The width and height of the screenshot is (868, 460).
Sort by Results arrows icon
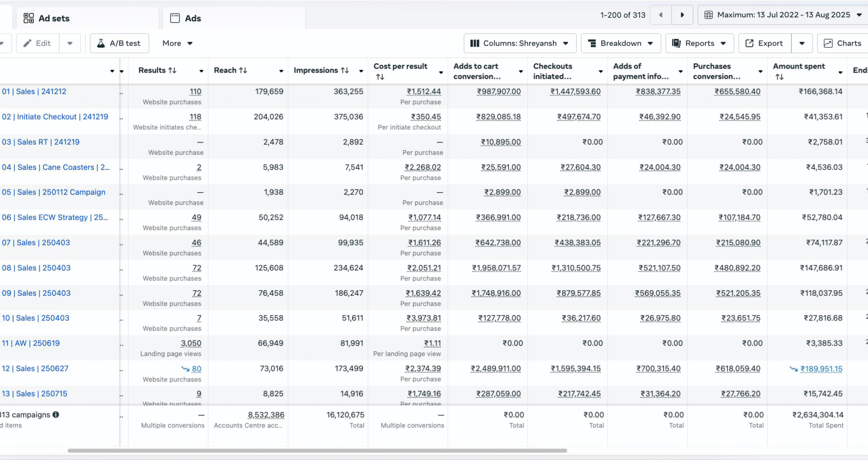click(x=172, y=70)
